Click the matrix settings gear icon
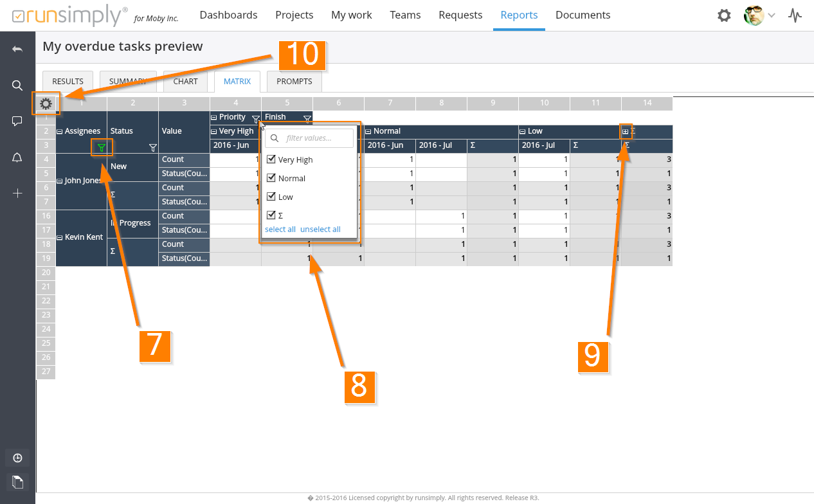This screenshot has height=504, width=814. 46,104
